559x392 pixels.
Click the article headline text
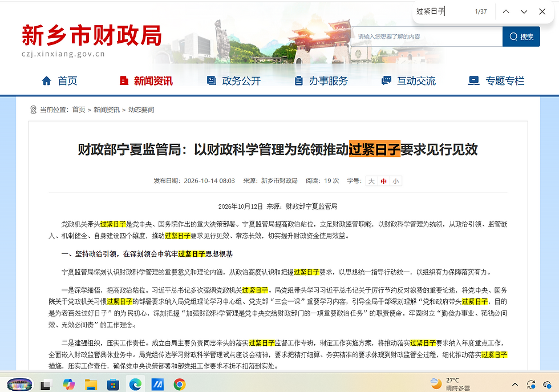tap(278, 149)
